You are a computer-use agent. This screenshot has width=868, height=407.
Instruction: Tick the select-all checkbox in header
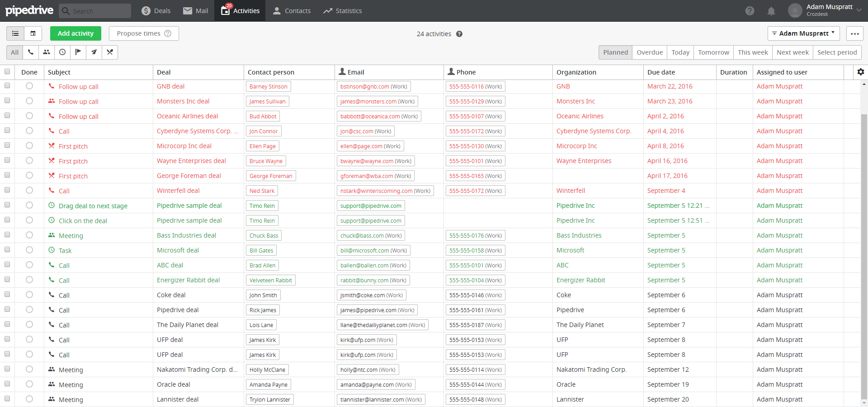[x=7, y=71]
